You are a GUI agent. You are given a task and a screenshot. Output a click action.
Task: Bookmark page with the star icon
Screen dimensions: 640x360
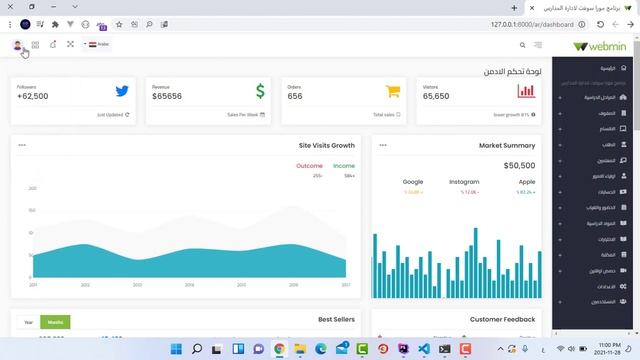click(x=119, y=24)
